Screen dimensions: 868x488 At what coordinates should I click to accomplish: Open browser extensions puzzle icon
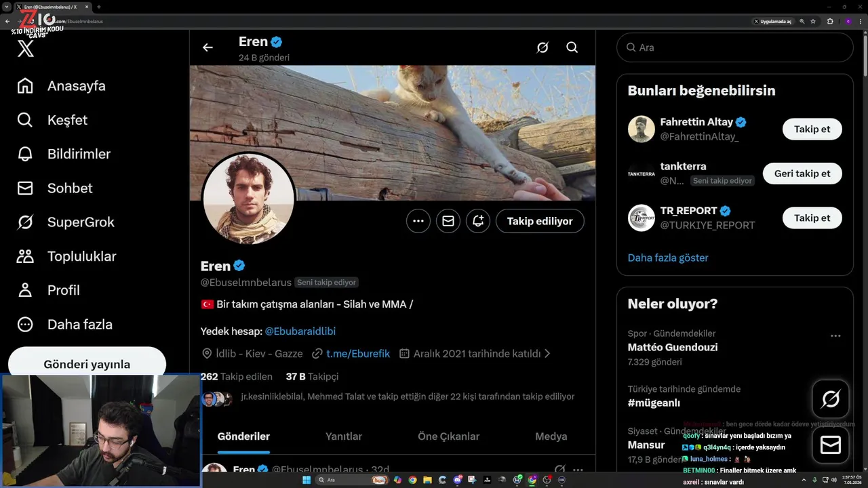830,21
